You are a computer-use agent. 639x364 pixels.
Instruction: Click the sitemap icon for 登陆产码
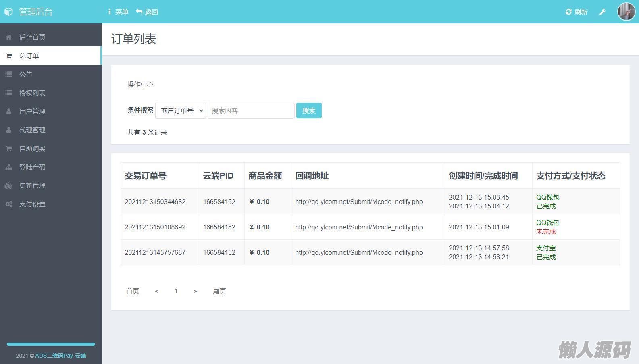coord(9,167)
